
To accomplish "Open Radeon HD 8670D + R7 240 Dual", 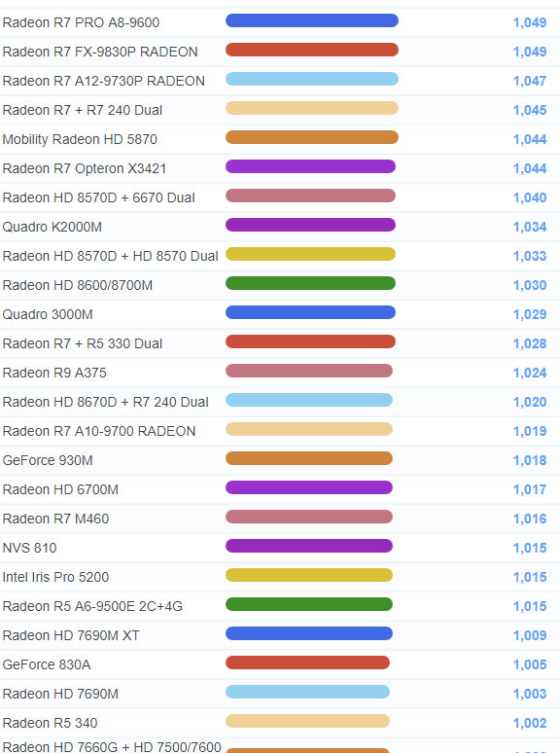I will tap(105, 402).
